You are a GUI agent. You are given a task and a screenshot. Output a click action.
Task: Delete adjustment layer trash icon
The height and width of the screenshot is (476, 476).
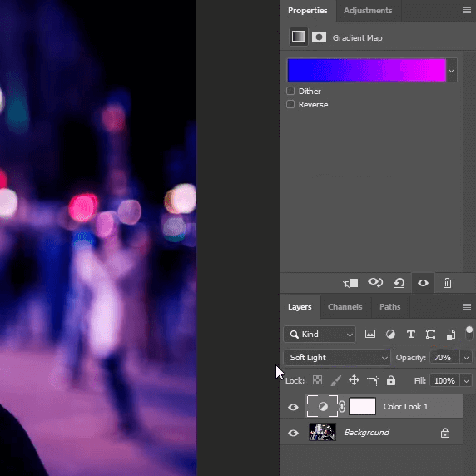(x=447, y=283)
